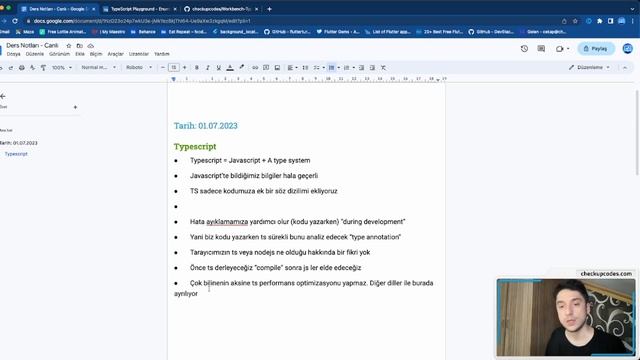Click the add comment icon
Viewport: 640px width, 360px height.
(x=266, y=68)
